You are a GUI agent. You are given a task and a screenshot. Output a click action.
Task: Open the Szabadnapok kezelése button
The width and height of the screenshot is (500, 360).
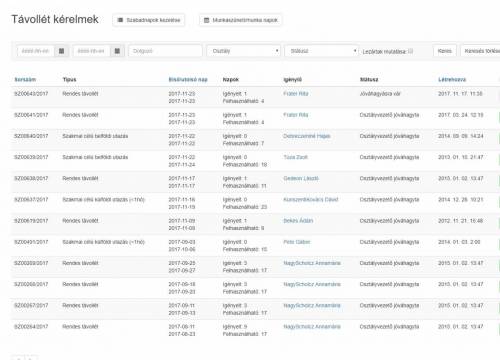pyautogui.click(x=149, y=20)
